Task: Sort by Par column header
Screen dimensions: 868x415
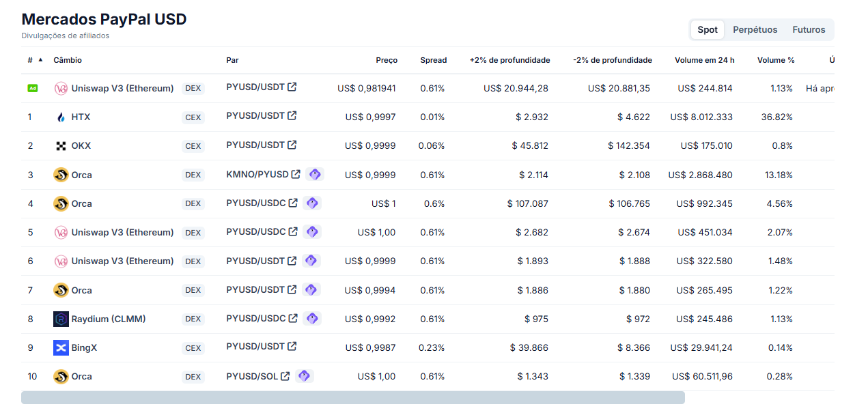Action: coord(232,60)
